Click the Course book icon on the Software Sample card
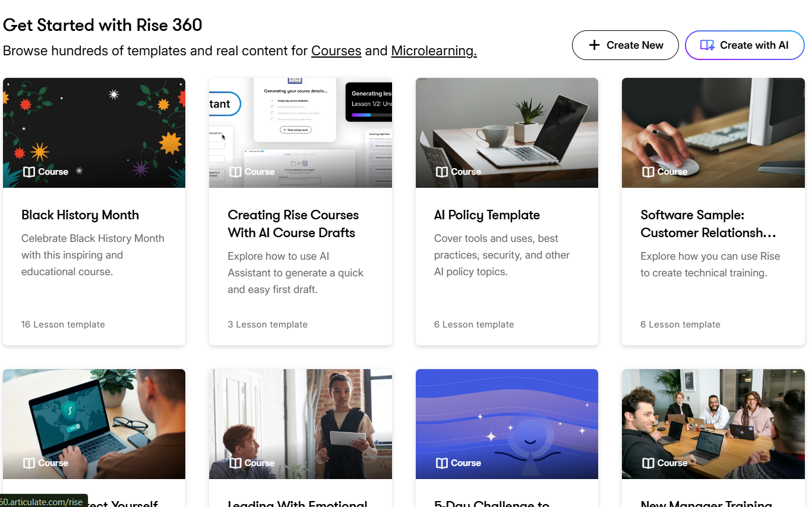Viewport: 812px width, 507px height. [648, 172]
